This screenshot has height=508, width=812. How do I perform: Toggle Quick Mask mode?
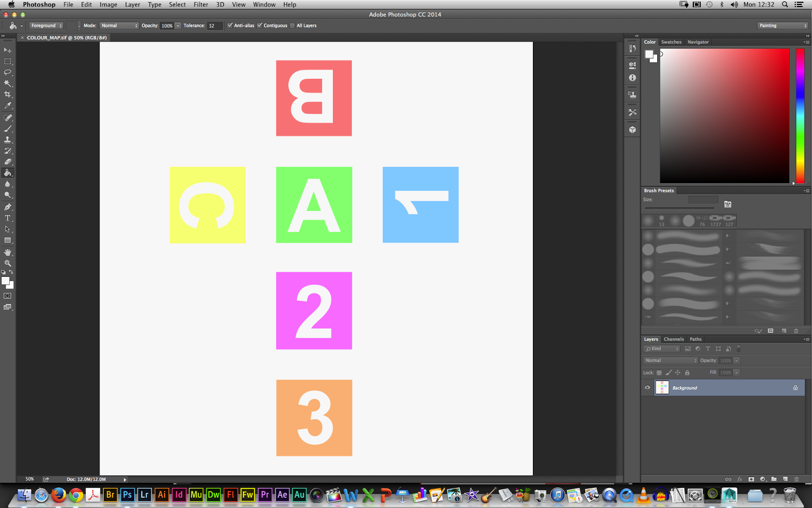click(x=8, y=296)
